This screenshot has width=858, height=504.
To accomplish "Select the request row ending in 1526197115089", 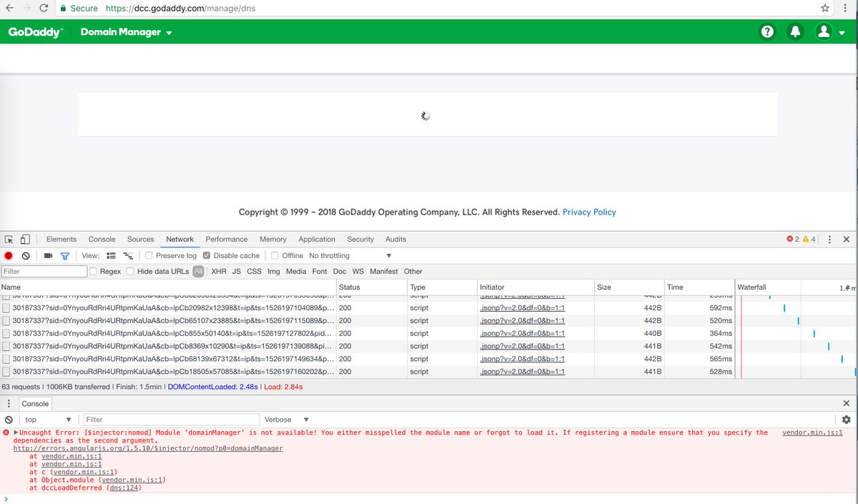I will pos(368,320).
